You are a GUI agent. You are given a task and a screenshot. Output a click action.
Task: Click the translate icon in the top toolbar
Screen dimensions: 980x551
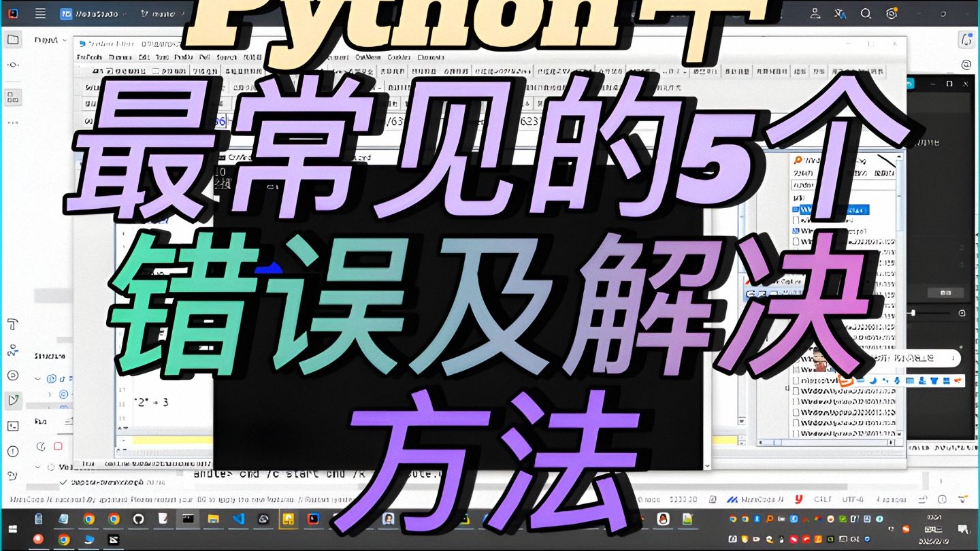[x=840, y=14]
